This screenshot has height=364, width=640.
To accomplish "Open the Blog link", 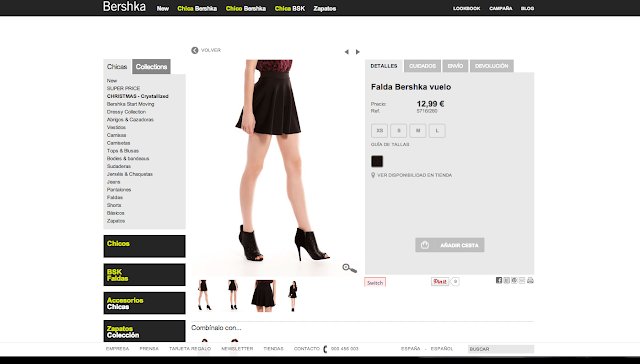I will [527, 8].
